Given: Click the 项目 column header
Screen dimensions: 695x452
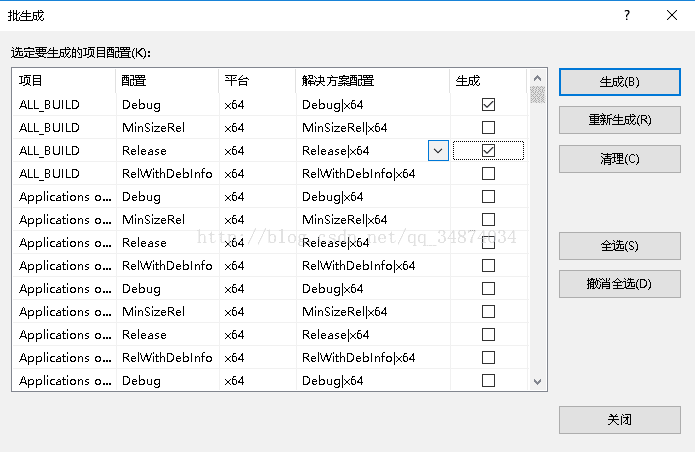Looking at the screenshot, I should pyautogui.click(x=64, y=81).
